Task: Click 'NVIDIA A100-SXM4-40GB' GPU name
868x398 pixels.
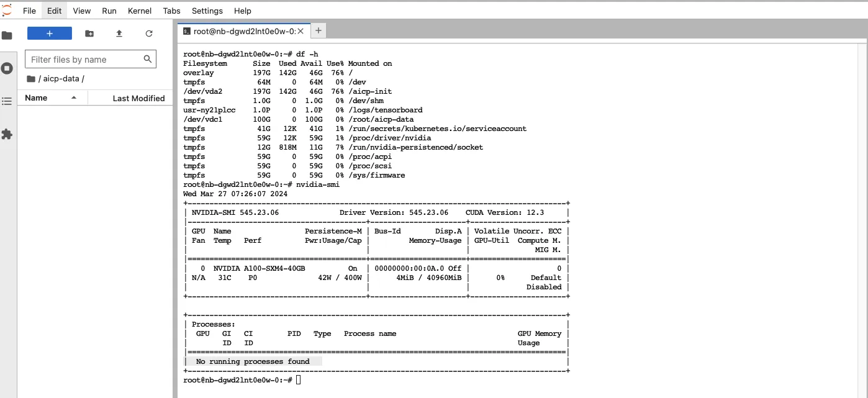Action: (260, 268)
